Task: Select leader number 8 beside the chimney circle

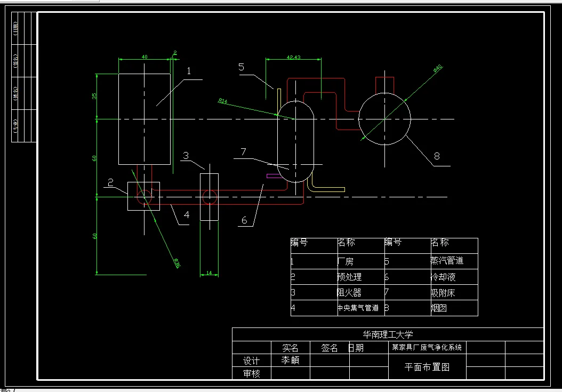Action: [437, 156]
